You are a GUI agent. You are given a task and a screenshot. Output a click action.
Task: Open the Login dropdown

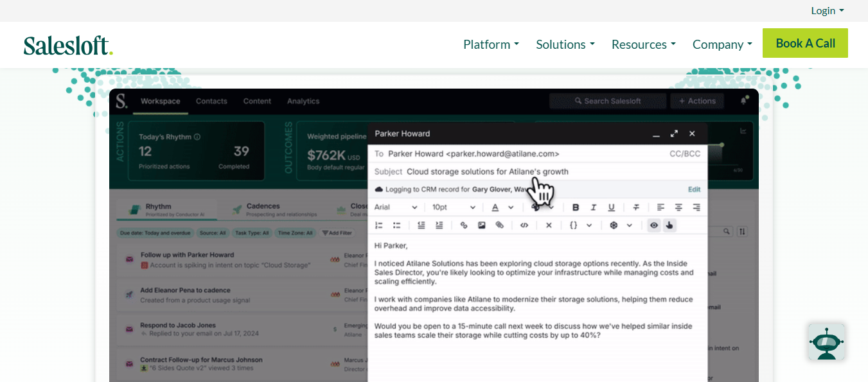tap(828, 10)
